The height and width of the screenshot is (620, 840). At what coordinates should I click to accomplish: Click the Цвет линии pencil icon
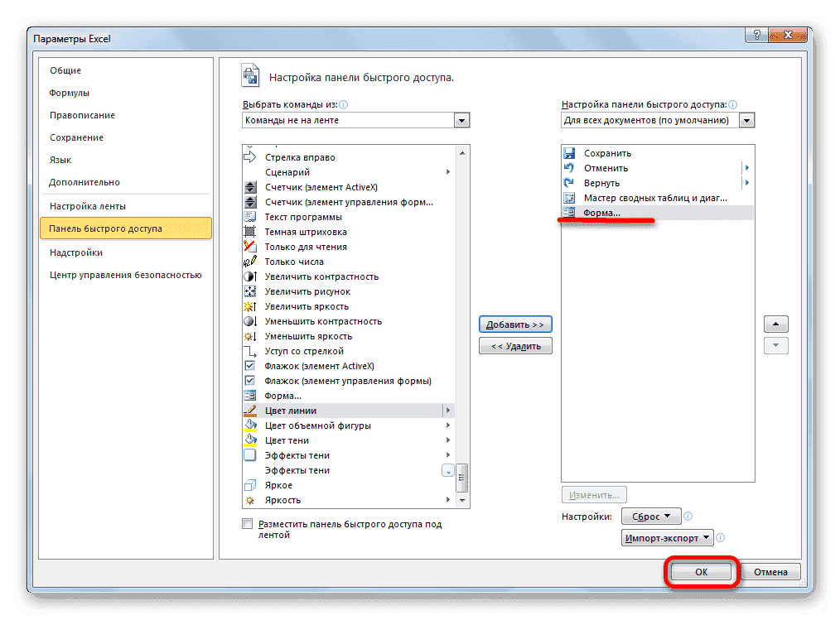point(249,411)
